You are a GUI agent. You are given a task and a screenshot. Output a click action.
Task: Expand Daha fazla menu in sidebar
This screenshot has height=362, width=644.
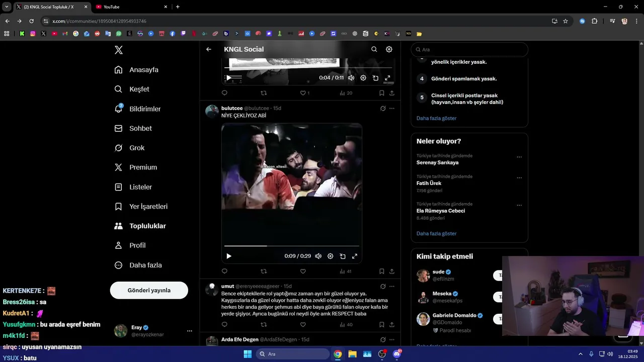[138, 265]
